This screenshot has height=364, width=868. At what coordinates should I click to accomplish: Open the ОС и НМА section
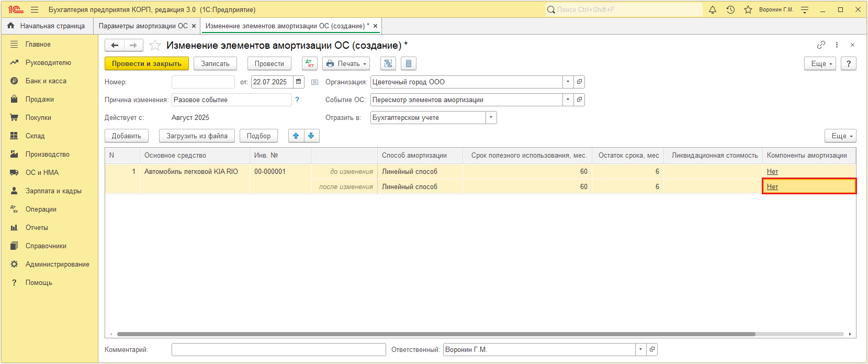click(42, 172)
